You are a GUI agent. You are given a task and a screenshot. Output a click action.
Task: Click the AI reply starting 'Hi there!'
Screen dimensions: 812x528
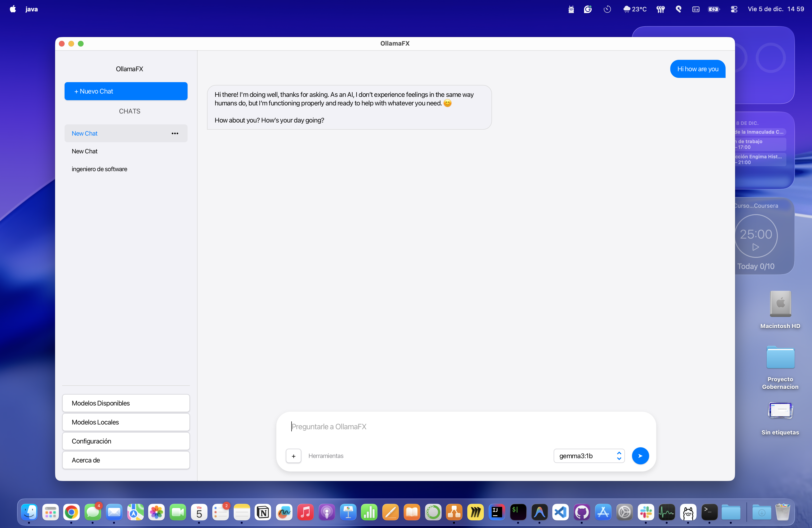(349, 108)
